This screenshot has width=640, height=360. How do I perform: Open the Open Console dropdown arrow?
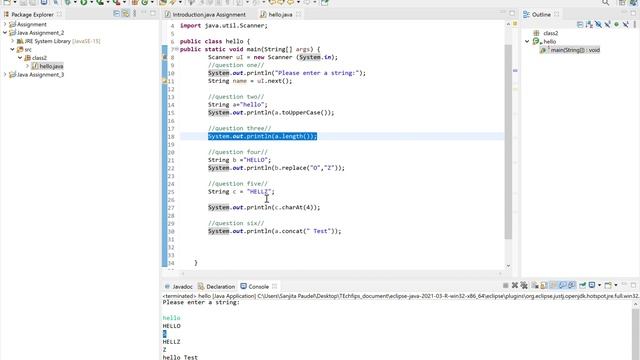point(616,285)
